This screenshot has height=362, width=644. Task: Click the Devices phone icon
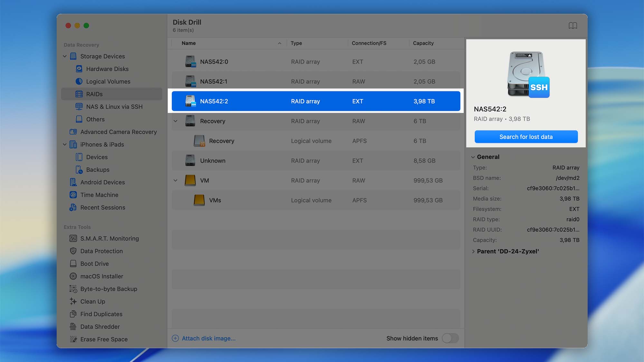click(x=79, y=157)
